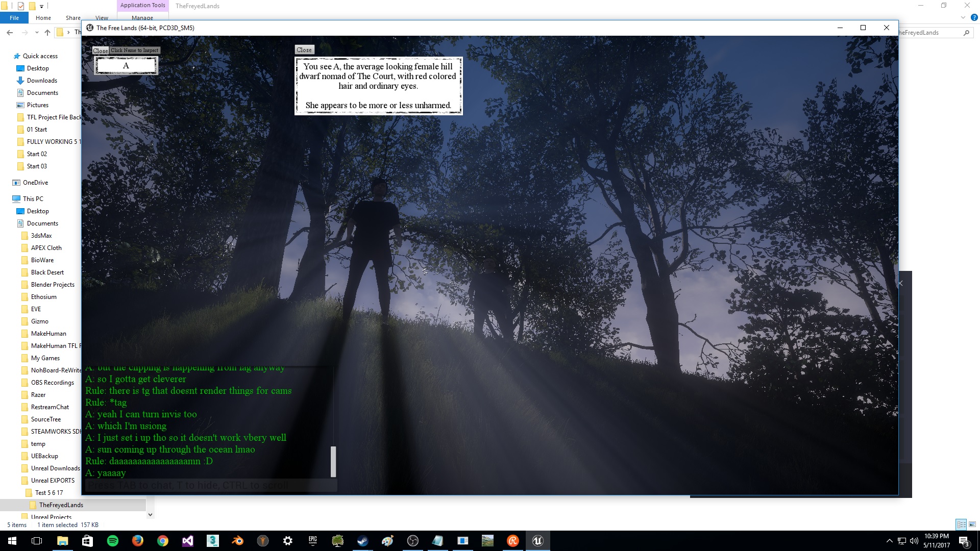Open Microsoft Store from taskbar
The height and width of the screenshot is (551, 980).
click(87, 541)
